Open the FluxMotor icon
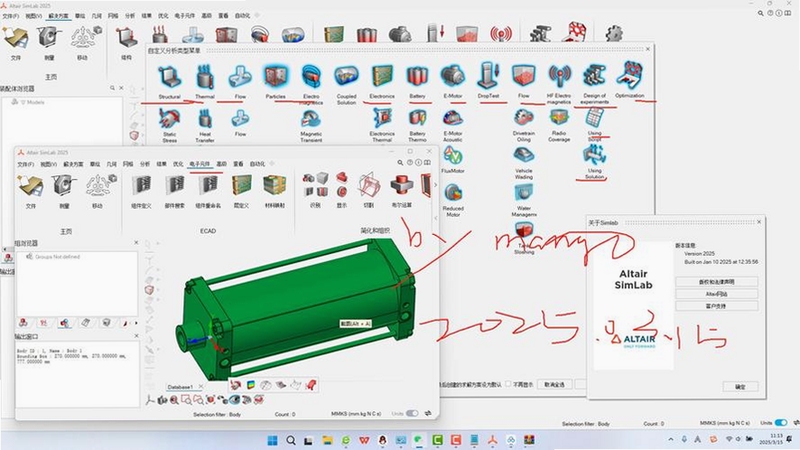The height and width of the screenshot is (450, 800). click(453, 156)
